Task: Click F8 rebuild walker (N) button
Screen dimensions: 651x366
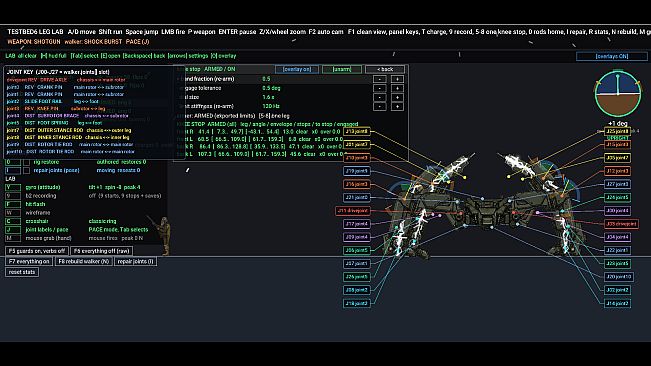Action: [x=83, y=261]
